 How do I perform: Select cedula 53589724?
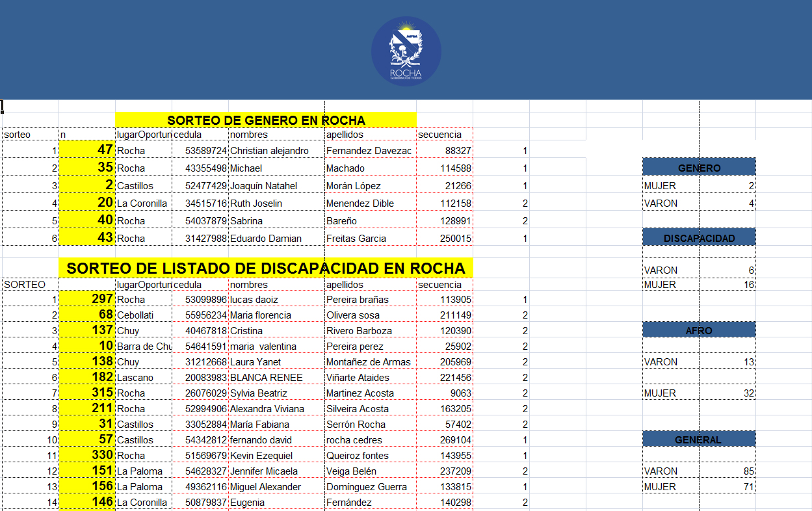(x=206, y=150)
